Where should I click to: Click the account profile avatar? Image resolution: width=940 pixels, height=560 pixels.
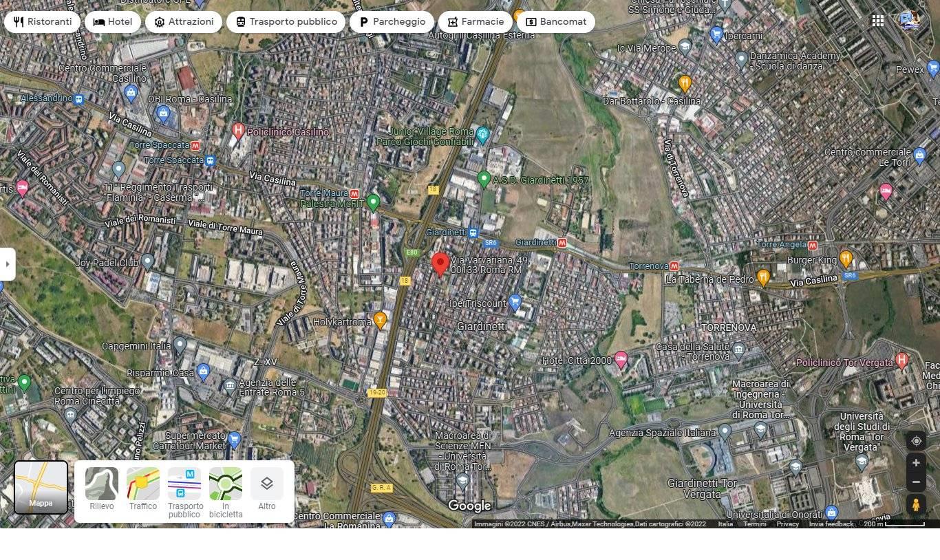[x=910, y=21]
